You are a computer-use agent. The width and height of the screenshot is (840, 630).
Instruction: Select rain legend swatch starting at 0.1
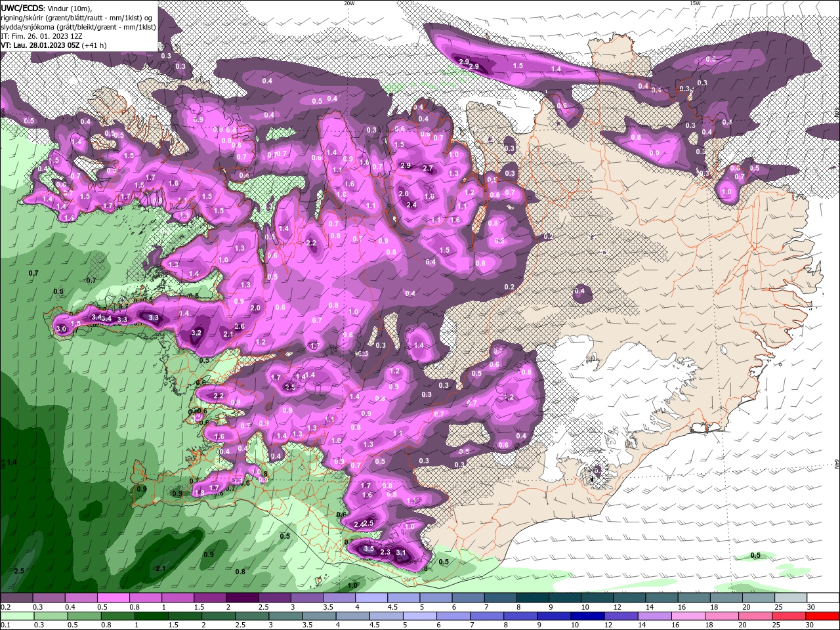coord(16,616)
